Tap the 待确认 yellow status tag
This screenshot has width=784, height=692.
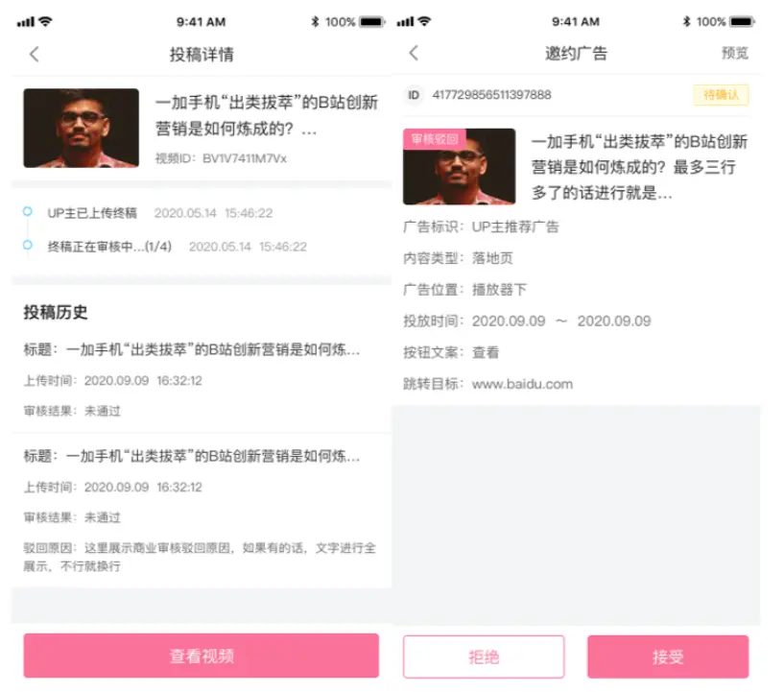[x=721, y=95]
